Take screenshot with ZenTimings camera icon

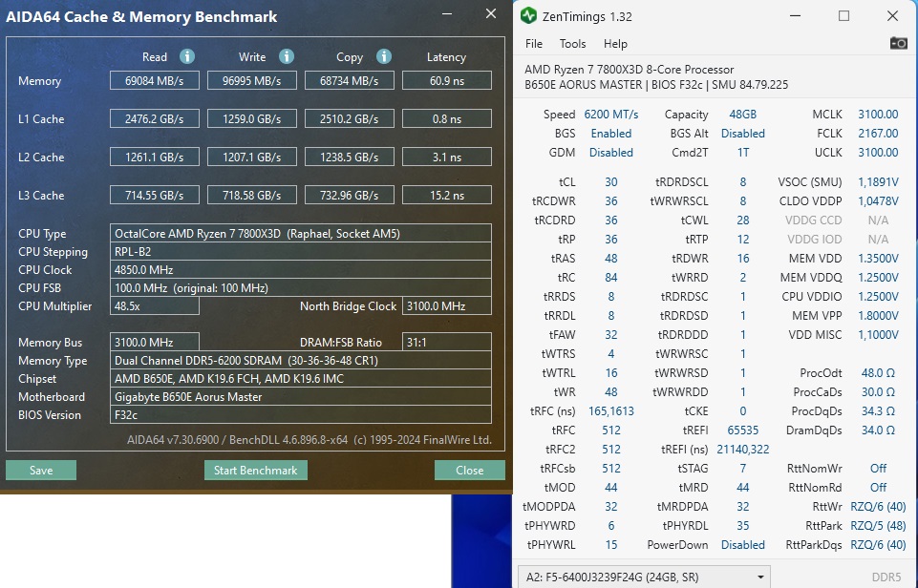pos(898,43)
